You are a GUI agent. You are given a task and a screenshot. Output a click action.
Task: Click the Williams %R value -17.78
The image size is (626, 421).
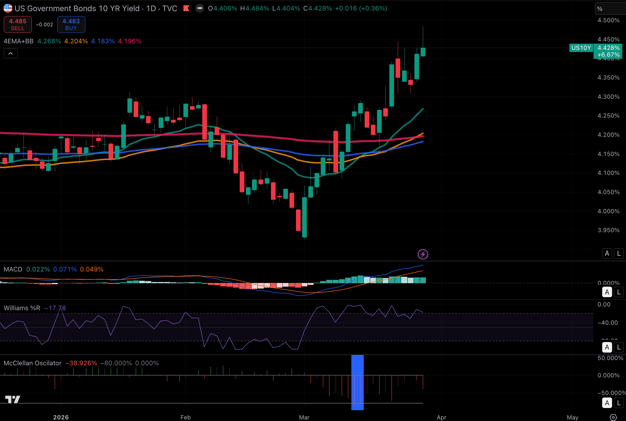(x=55, y=308)
